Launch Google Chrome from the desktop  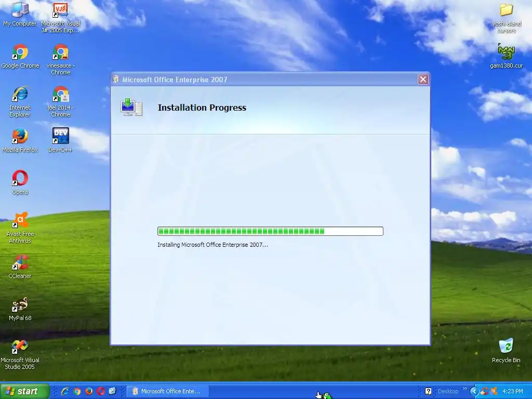coord(20,56)
